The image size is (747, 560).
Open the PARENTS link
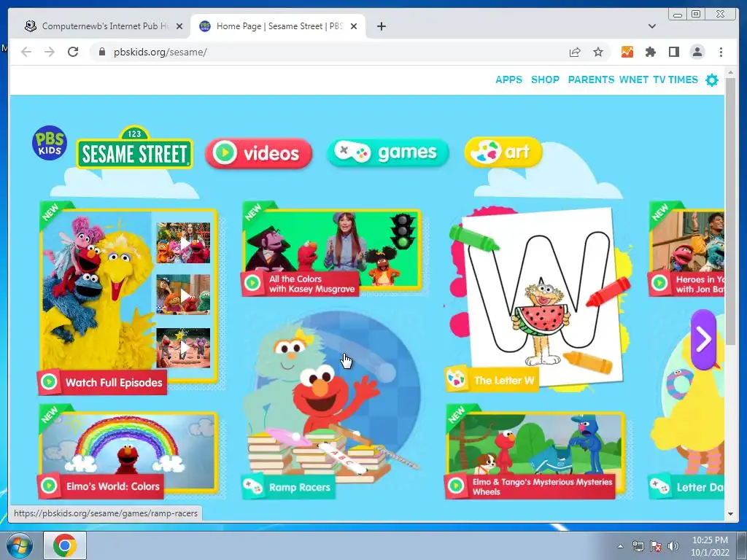point(591,79)
